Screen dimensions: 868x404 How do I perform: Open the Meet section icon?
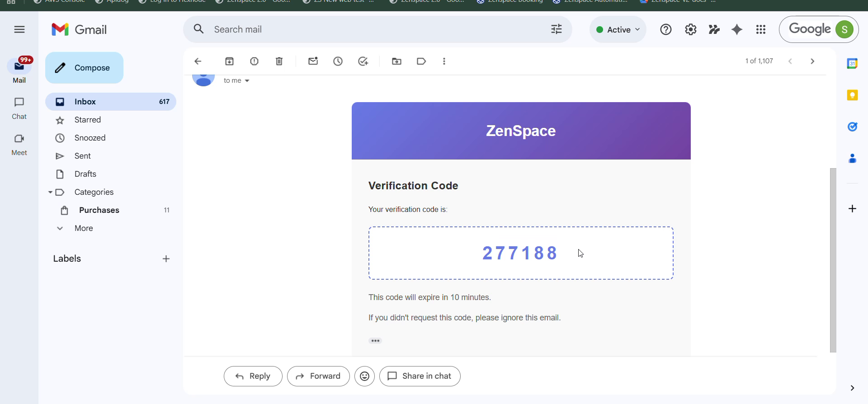19,138
